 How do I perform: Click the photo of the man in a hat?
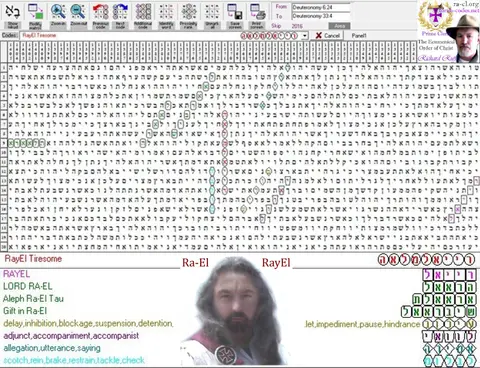[x=464, y=38]
